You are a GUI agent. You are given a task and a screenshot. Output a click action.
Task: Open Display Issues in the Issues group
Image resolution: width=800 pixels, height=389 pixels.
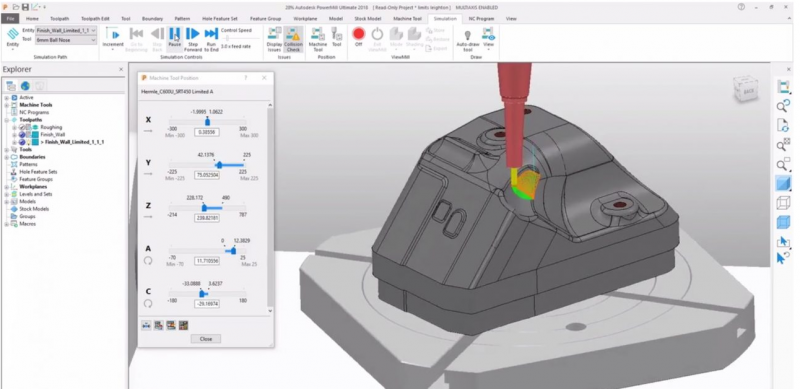[274, 39]
